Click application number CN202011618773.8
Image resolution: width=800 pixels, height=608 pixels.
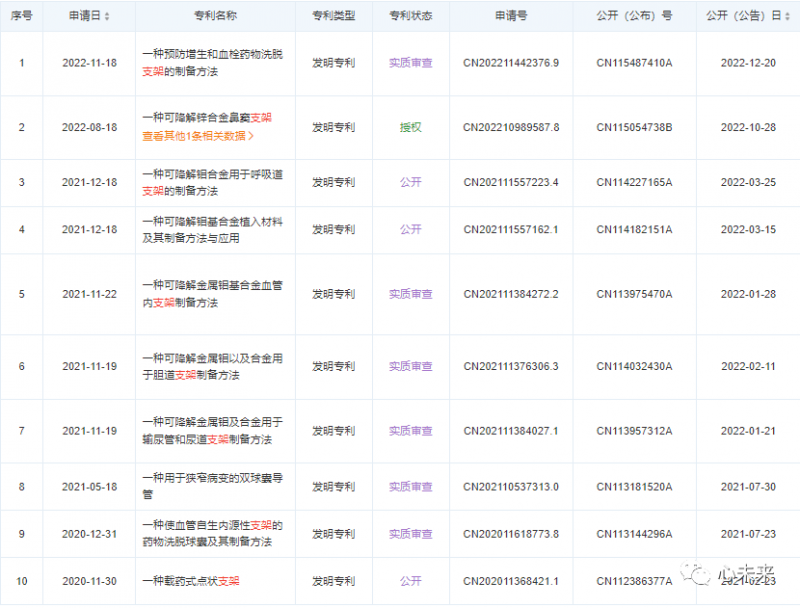coord(511,533)
